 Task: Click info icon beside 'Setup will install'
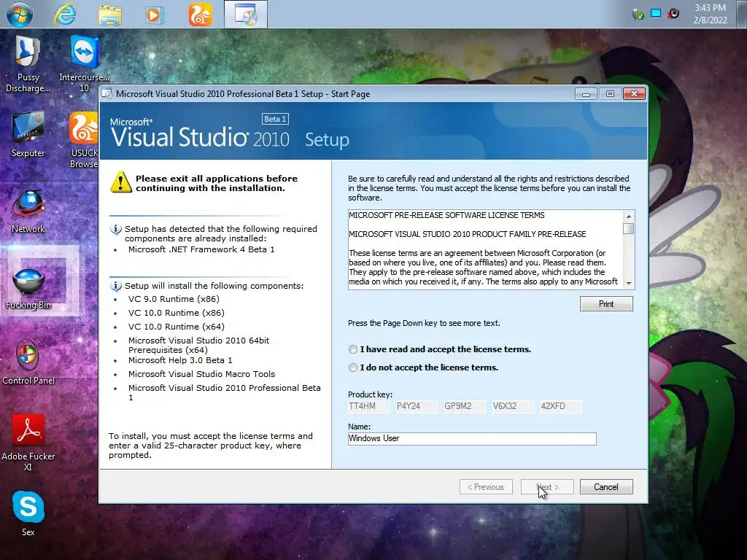point(116,286)
